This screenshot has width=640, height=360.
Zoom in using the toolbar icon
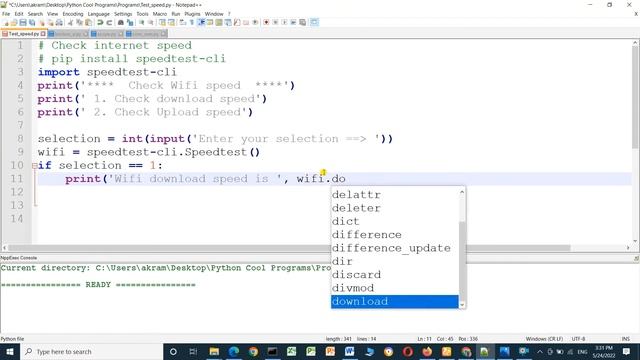141,22
